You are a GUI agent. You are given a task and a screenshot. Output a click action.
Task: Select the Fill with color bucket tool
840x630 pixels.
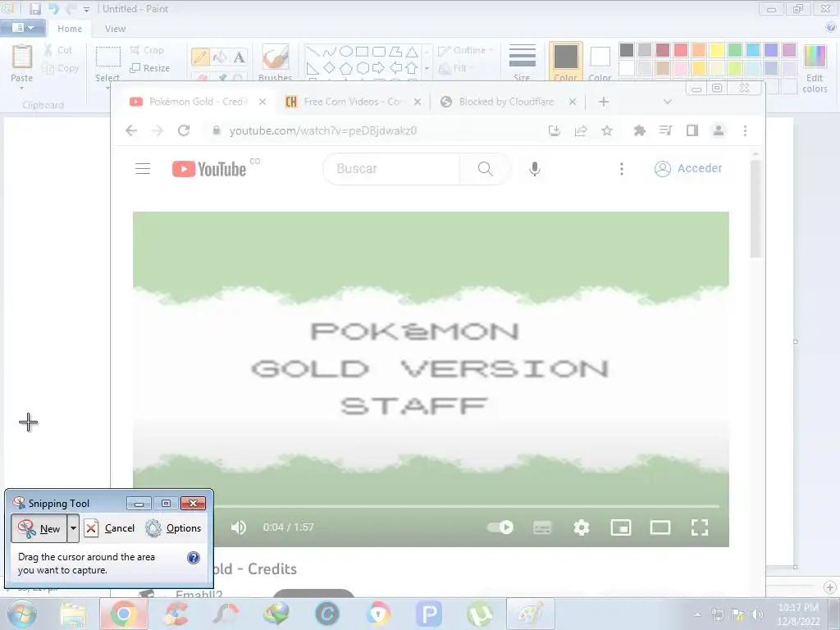[x=220, y=57]
